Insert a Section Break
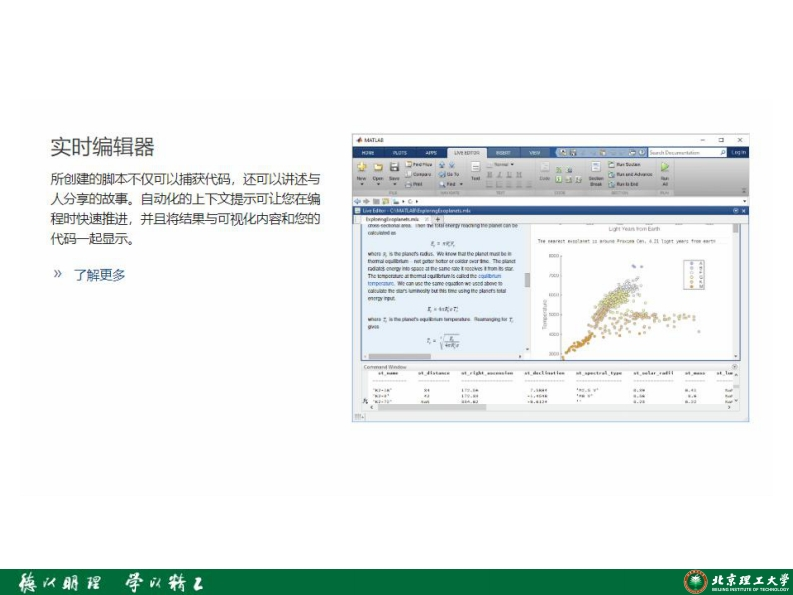Viewport: 793px width, 595px height. pyautogui.click(x=596, y=171)
